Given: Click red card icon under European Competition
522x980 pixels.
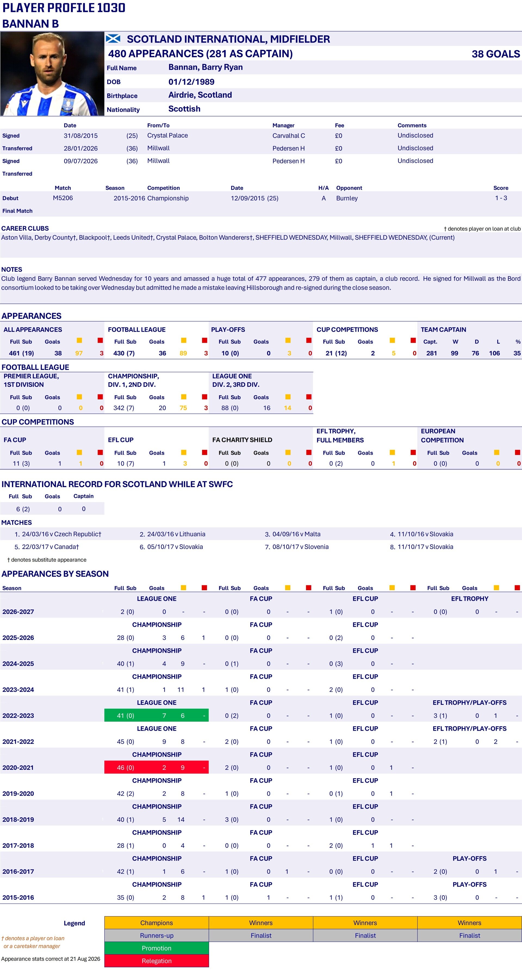Looking at the screenshot, I should [x=517, y=452].
